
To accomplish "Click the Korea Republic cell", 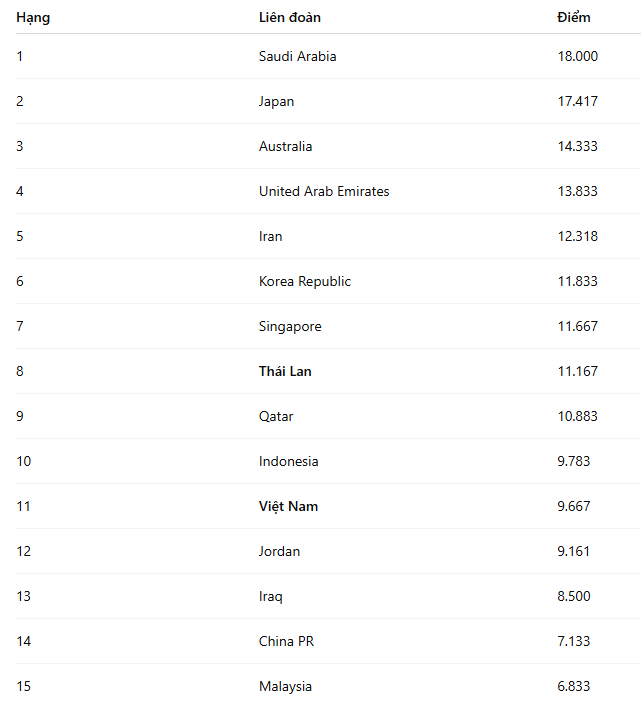I will (305, 281).
